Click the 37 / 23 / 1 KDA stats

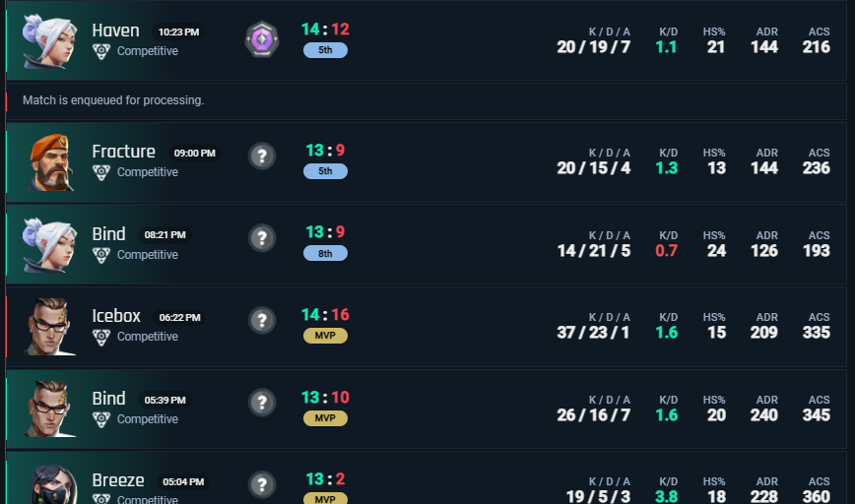click(x=593, y=333)
